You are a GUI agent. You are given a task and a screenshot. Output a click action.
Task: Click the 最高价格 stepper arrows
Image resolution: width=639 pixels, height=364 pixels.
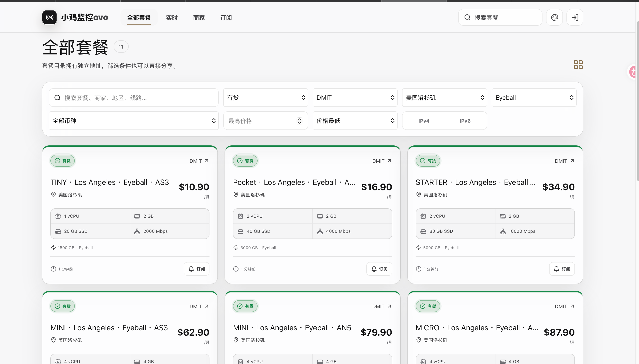pyautogui.click(x=300, y=121)
